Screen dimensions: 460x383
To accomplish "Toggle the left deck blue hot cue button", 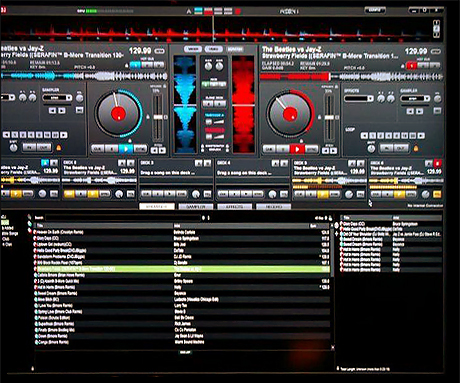I will click(135, 65).
